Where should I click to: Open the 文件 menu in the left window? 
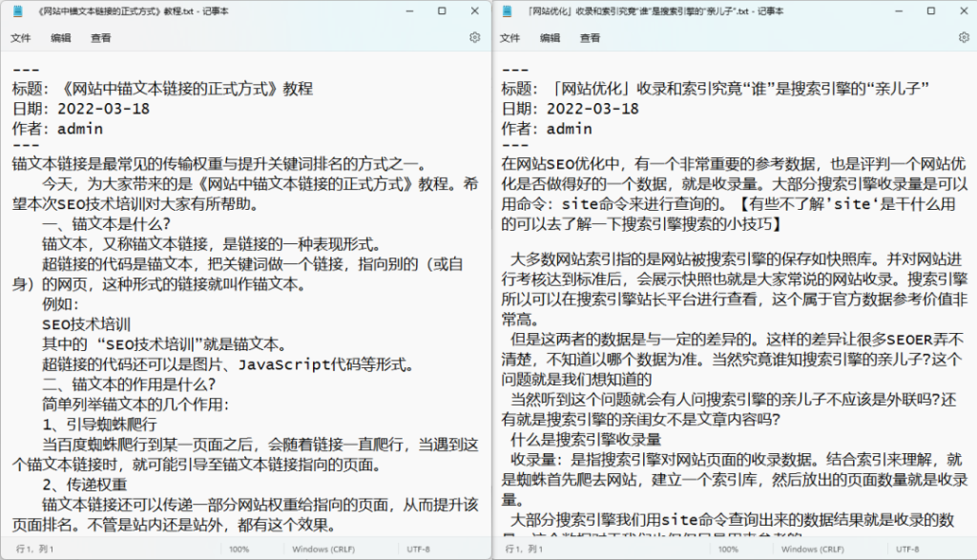pyautogui.click(x=20, y=37)
